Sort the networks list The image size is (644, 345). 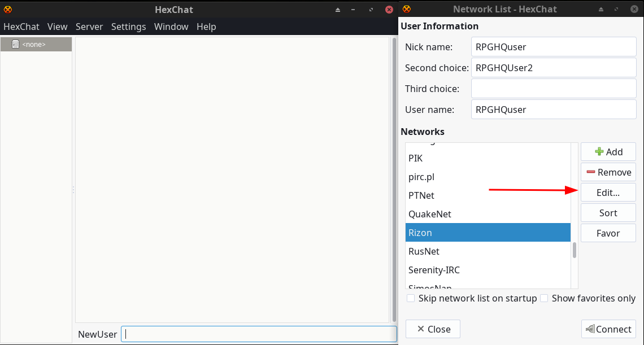pyautogui.click(x=608, y=213)
